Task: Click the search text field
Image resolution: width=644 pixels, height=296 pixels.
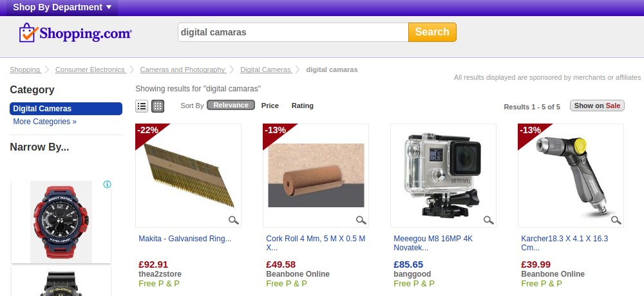Action: (x=293, y=32)
